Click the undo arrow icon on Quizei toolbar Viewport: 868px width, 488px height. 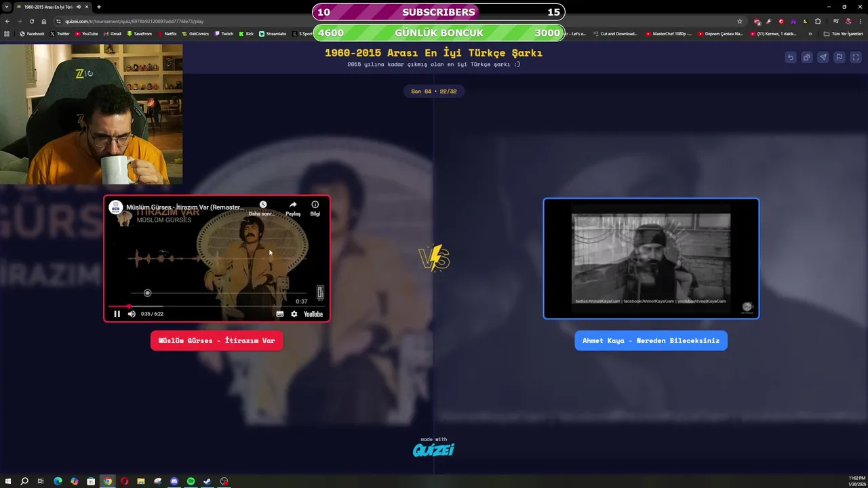[790, 58]
